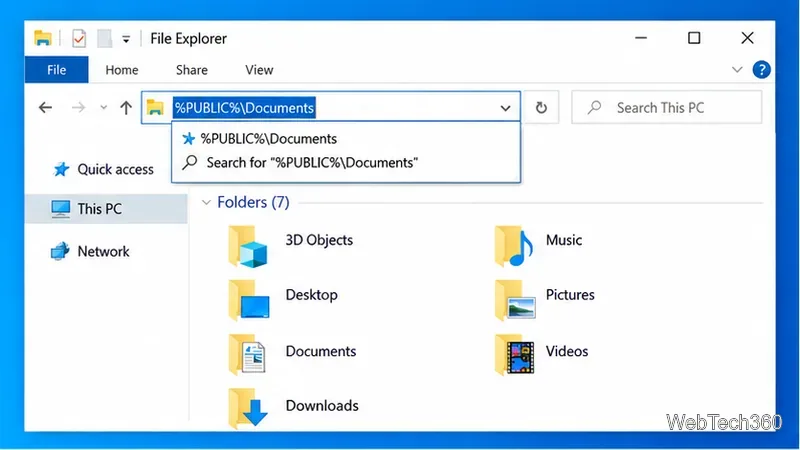This screenshot has height=450, width=800.
Task: Select Network in the navigation pane
Action: 90,252
